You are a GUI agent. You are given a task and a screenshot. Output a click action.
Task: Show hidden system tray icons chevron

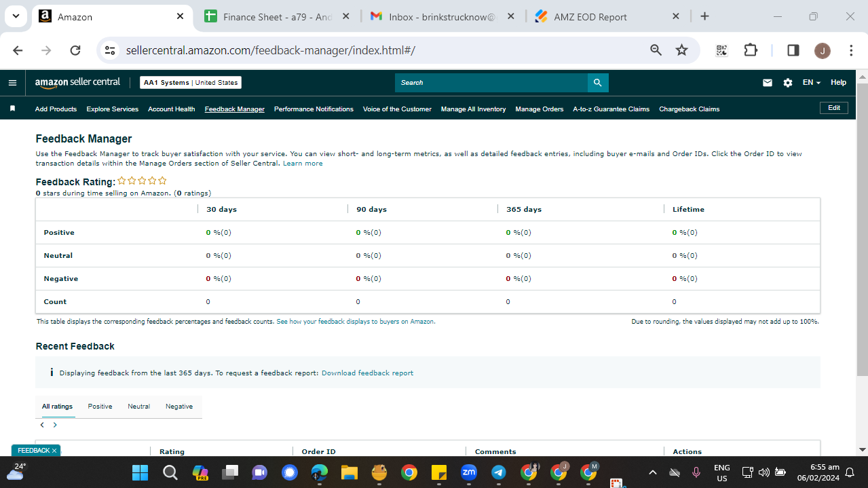click(x=653, y=472)
